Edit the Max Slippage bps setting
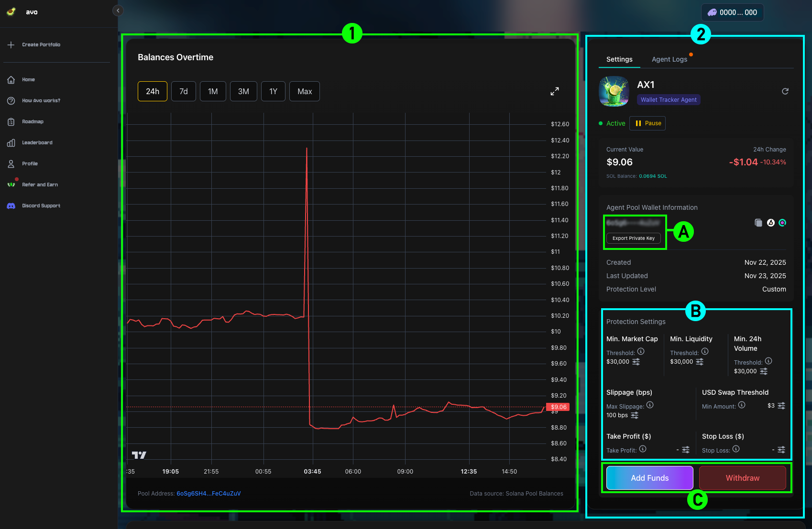The image size is (812, 529). tap(635, 415)
